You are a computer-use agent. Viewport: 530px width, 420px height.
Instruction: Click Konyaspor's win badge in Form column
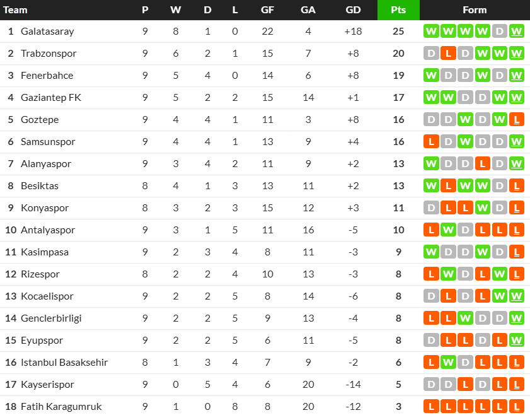pos(482,208)
